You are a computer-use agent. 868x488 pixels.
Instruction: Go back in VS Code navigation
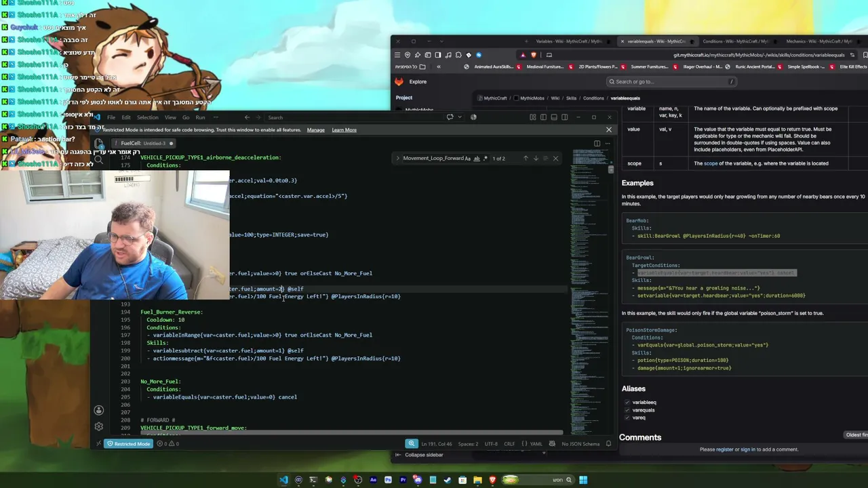(247, 117)
